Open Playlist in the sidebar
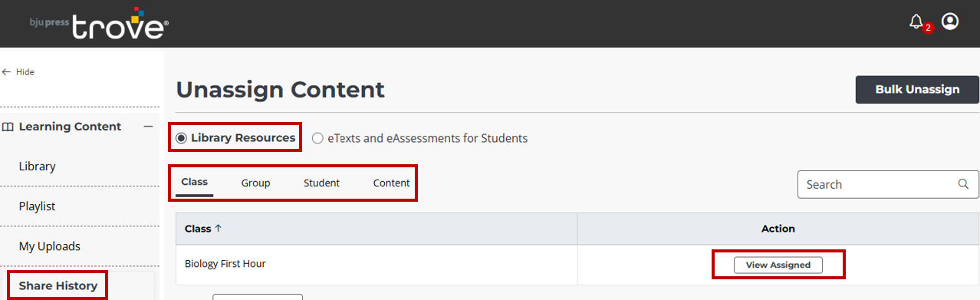Viewport: 980px width, 300px height. click(37, 206)
